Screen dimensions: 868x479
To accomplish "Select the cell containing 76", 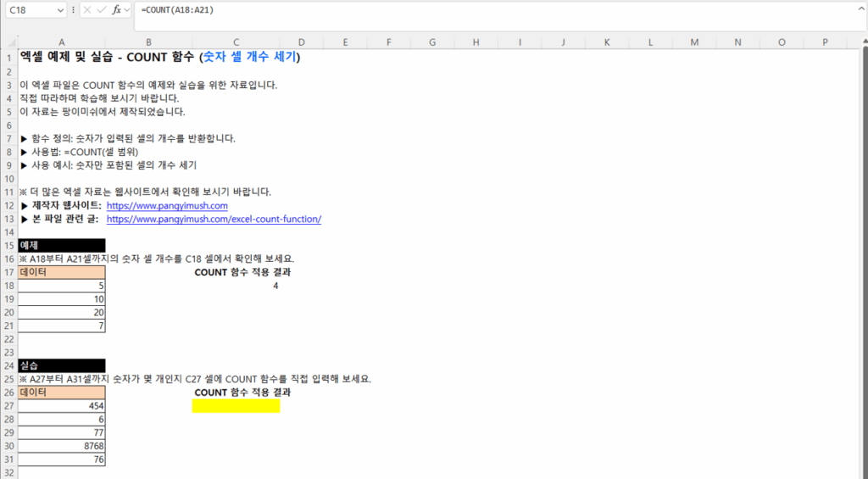I will click(x=61, y=459).
